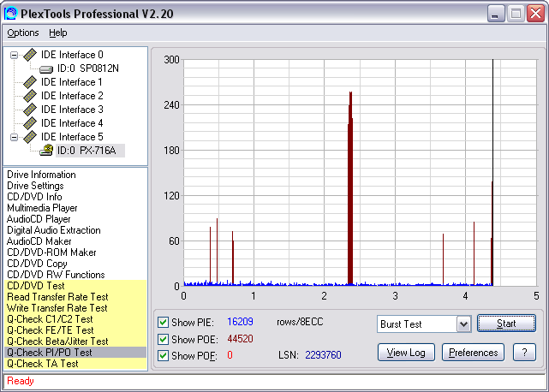This screenshot has height=392, width=549.
Task: Select ID:0 SP0812N drive in tree
Action: (x=88, y=68)
